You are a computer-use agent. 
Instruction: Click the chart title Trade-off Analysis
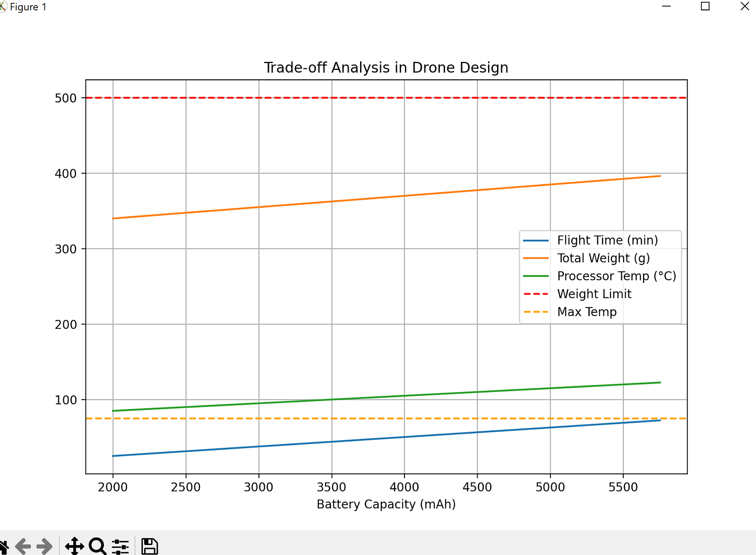coord(386,68)
